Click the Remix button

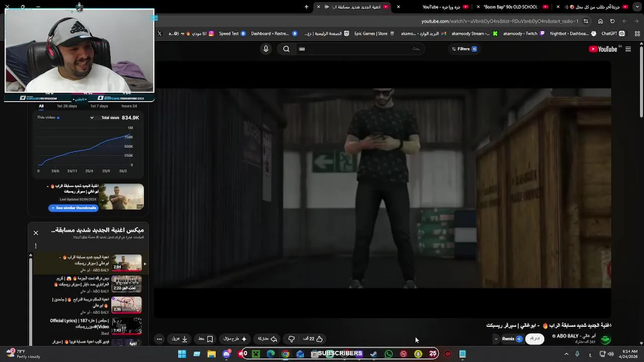tap(512, 339)
